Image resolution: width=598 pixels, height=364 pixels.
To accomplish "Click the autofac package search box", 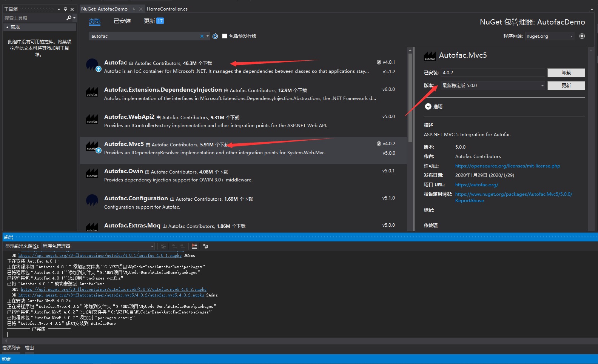I will pyautogui.click(x=144, y=36).
